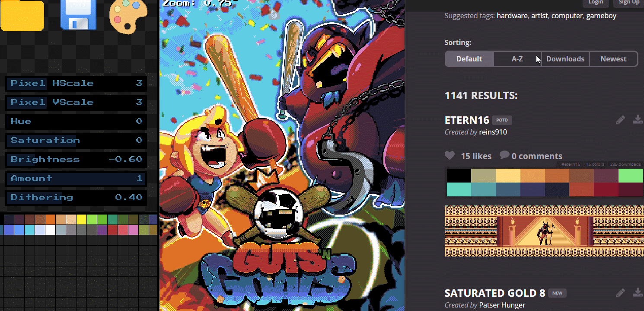Open the reins910 creator link
The image size is (644, 311).
(x=493, y=132)
